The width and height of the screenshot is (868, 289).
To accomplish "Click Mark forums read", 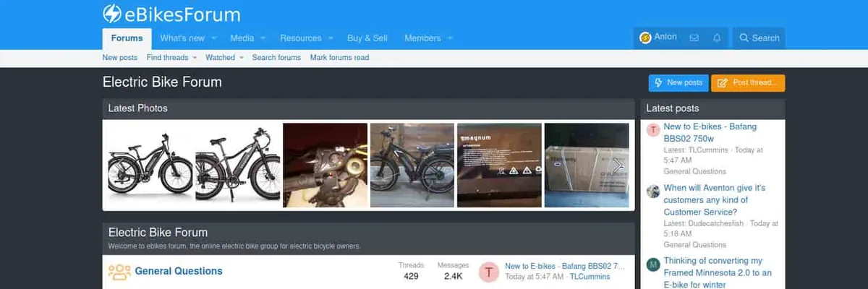I will (x=339, y=58).
